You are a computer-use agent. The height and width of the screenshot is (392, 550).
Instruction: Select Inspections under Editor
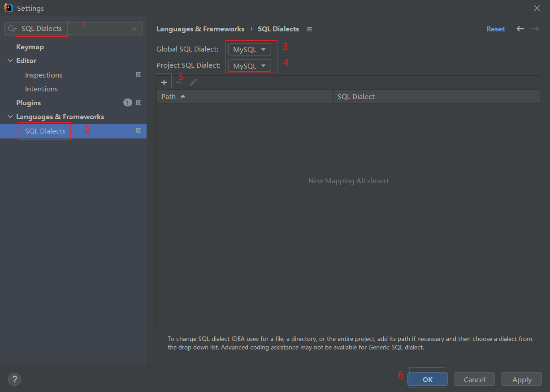(43, 75)
